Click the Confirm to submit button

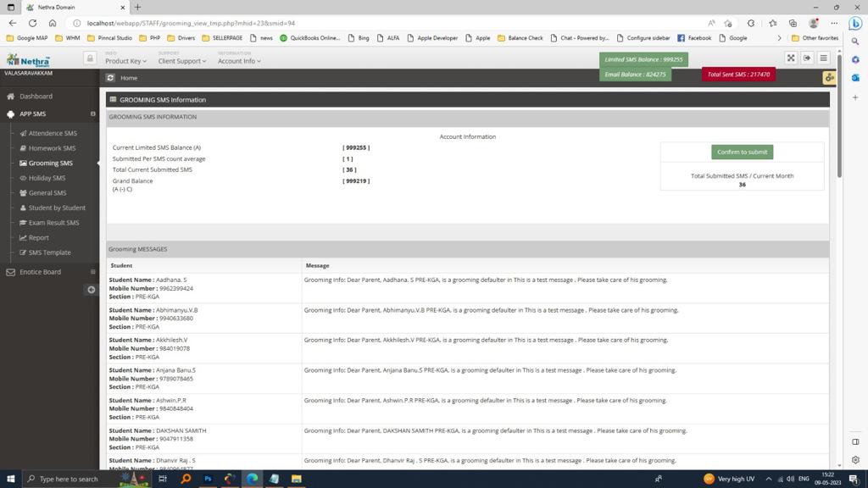click(742, 152)
